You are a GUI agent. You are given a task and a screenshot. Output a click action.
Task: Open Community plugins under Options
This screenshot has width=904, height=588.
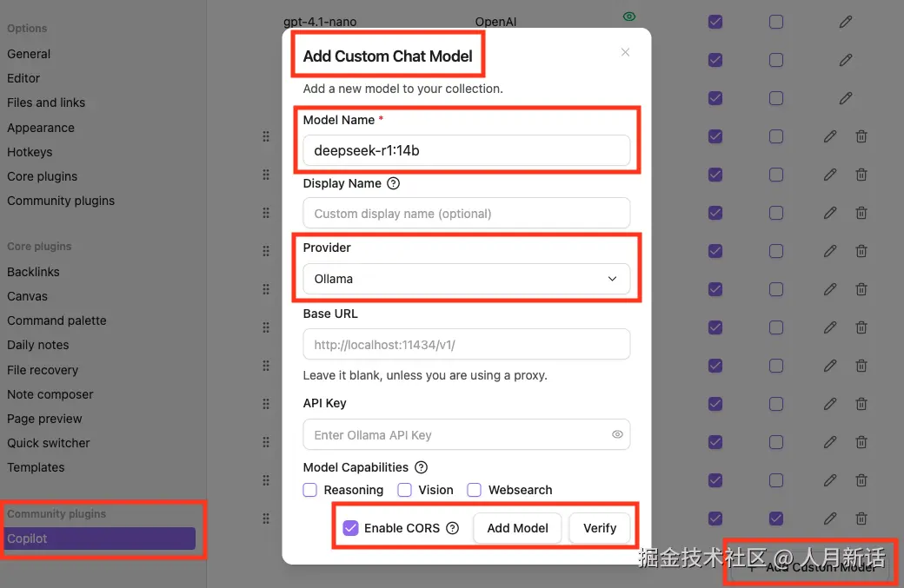61,201
